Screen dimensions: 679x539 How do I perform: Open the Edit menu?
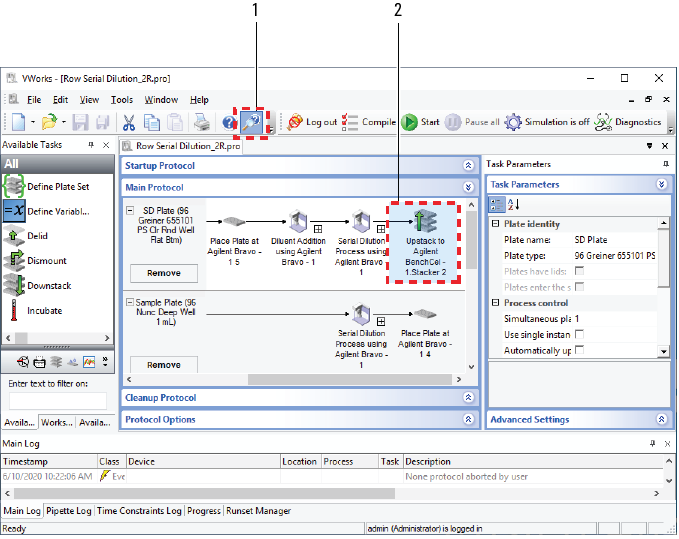coord(60,100)
